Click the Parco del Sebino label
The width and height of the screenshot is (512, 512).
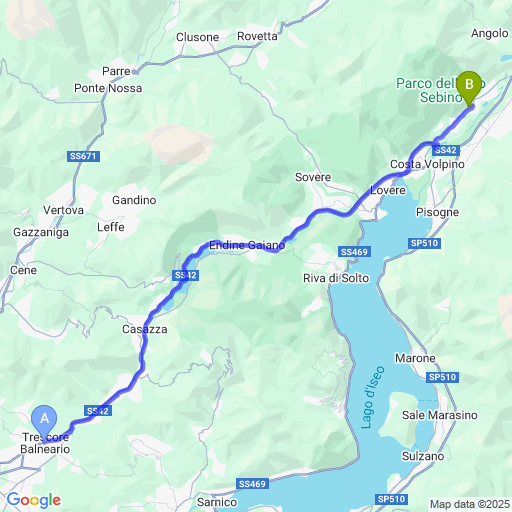tap(440, 90)
